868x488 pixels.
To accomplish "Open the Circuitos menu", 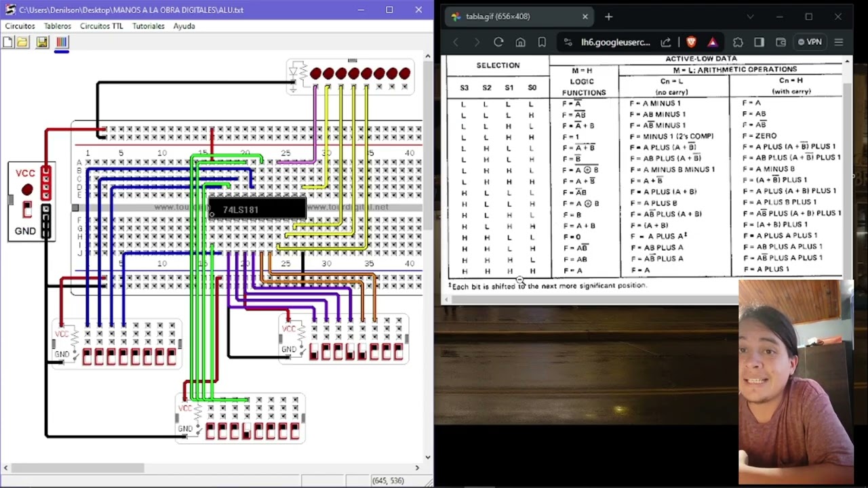I will [x=20, y=26].
